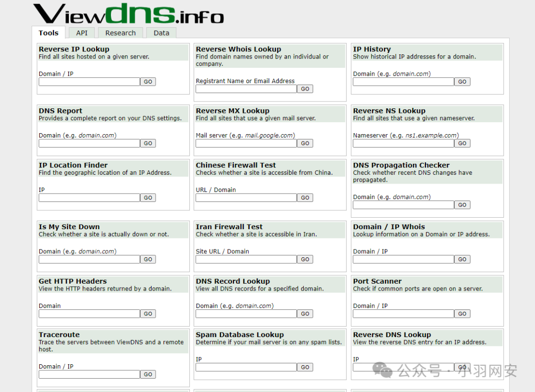535x392 pixels.
Task: Click the ViewDNS.info logo
Action: [x=129, y=14]
